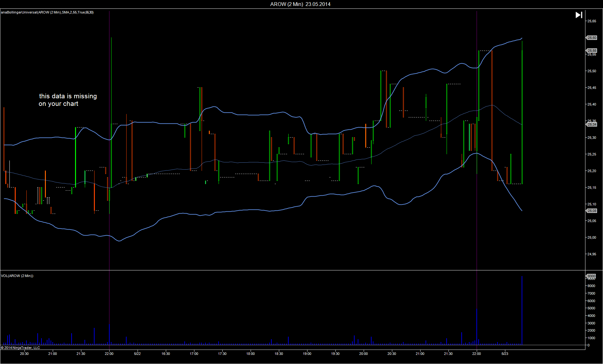Click the 25,05 price axis label

pos(592,221)
